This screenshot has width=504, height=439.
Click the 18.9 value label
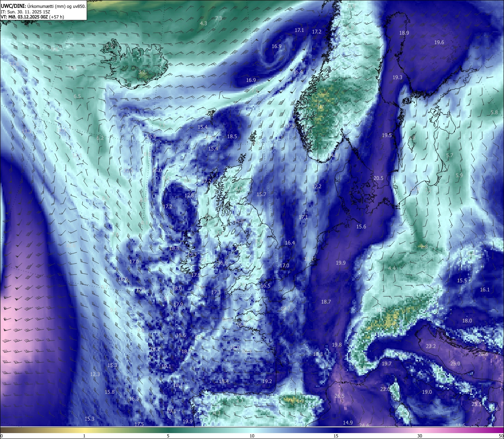coord(404,33)
